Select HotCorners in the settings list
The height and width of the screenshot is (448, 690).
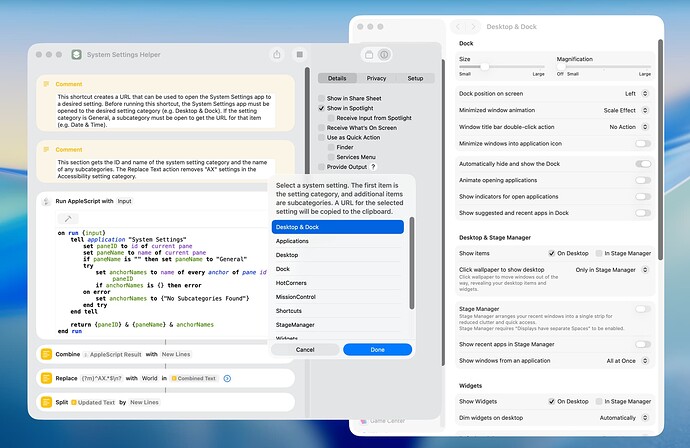tap(338, 283)
